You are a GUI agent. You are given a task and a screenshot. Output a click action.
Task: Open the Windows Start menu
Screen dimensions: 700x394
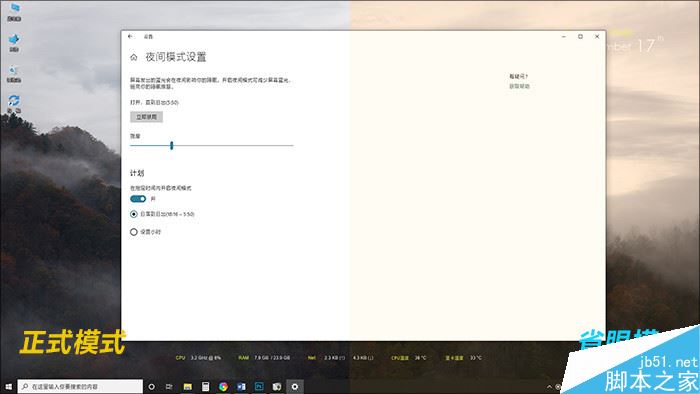pyautogui.click(x=8, y=386)
